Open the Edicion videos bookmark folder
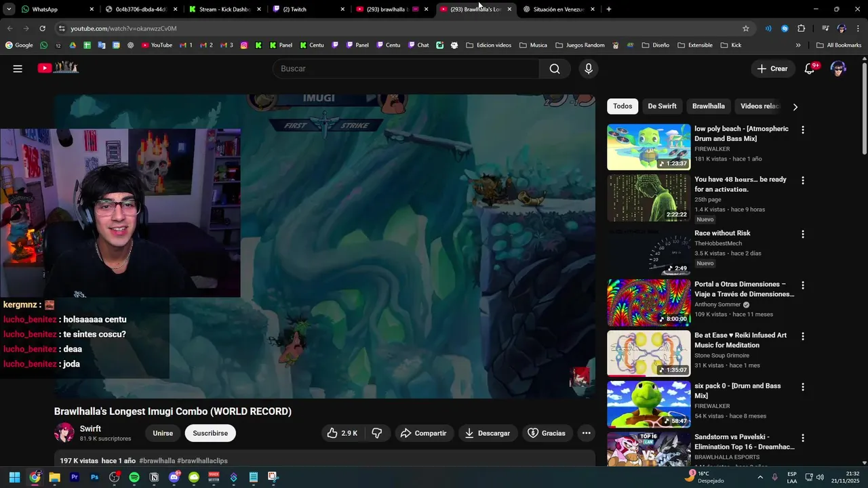Viewport: 868px width, 488px height. click(x=489, y=45)
